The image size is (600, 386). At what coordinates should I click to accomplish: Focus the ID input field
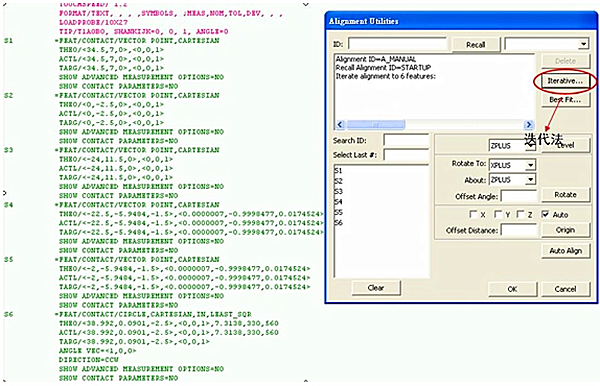tap(398, 44)
